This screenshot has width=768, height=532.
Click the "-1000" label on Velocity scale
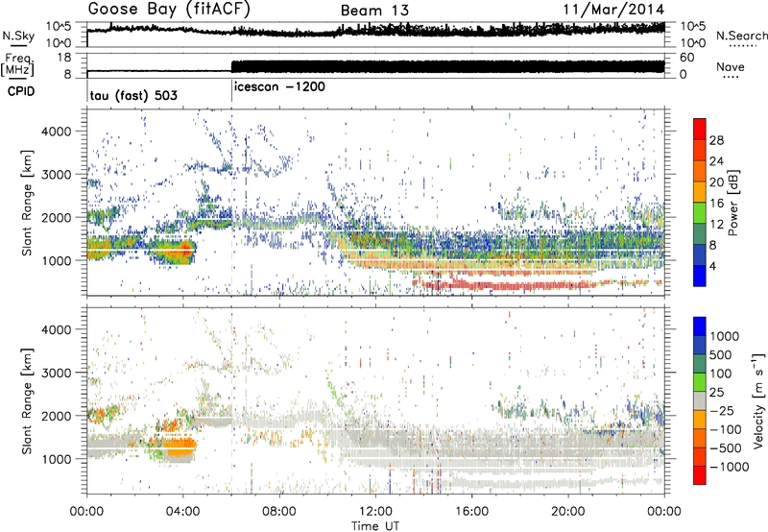click(729, 467)
